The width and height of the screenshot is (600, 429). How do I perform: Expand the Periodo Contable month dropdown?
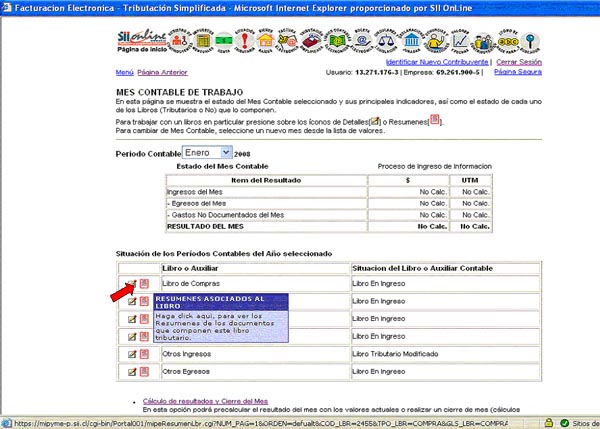point(226,152)
